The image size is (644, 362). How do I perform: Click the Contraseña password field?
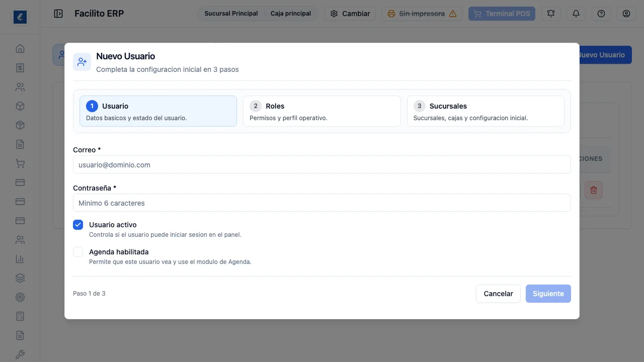322,203
